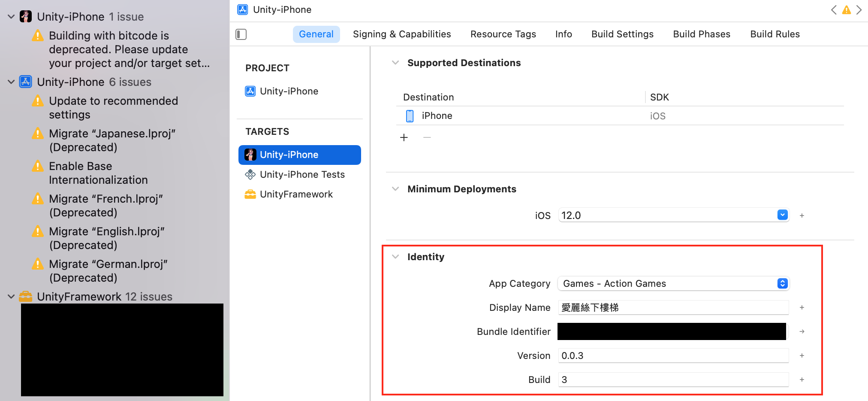Image resolution: width=868 pixels, height=401 pixels.
Task: Toggle the project and targets list sidebar icon
Action: (241, 34)
